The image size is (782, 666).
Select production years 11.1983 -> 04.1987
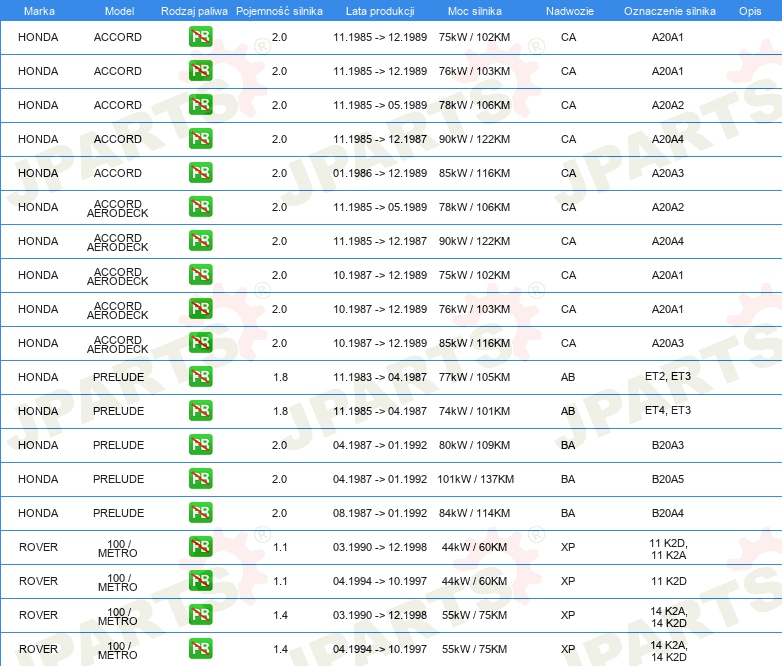(x=380, y=377)
